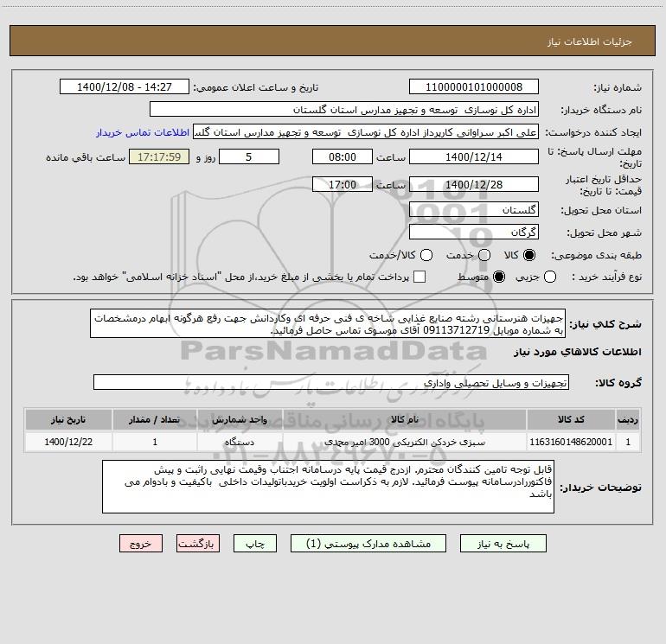Click the announcement date field 1400/12/08 - 14:27
666x644 pixels.
click(125, 87)
